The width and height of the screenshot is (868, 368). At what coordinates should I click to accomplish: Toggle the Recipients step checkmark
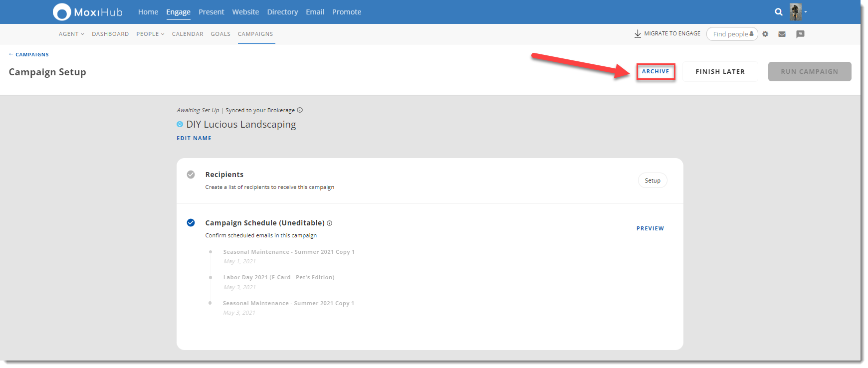tap(191, 175)
